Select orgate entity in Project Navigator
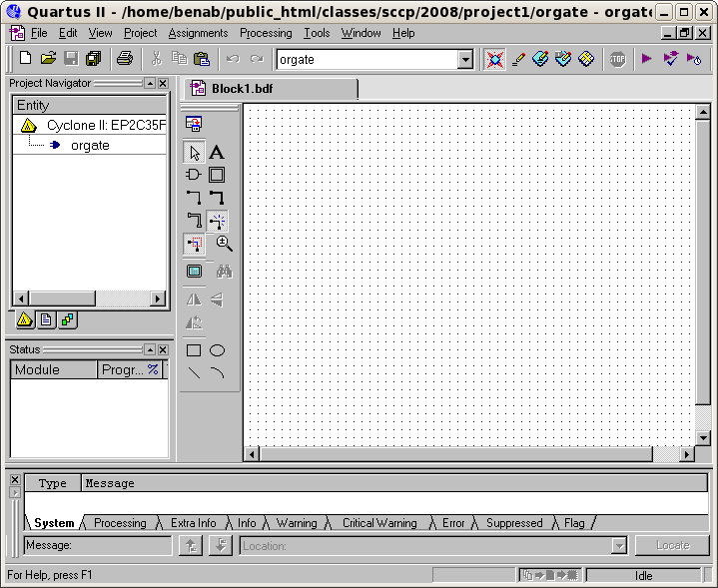The height and width of the screenshot is (588, 718). 90,145
